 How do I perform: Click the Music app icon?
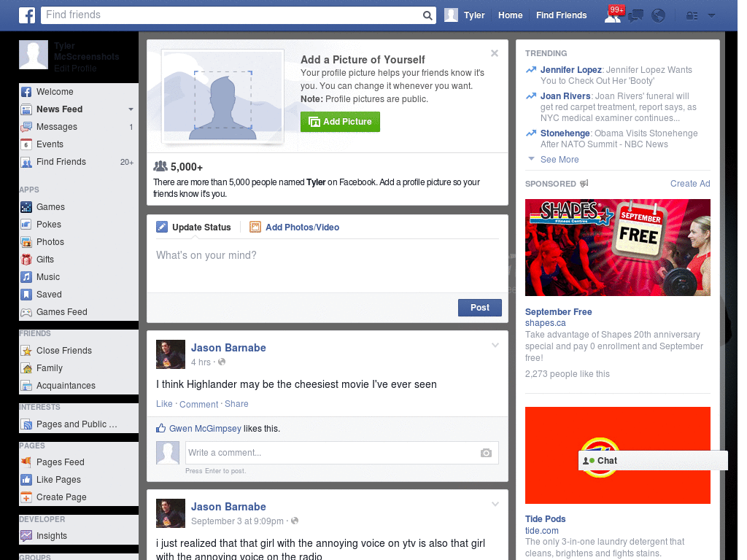click(27, 277)
